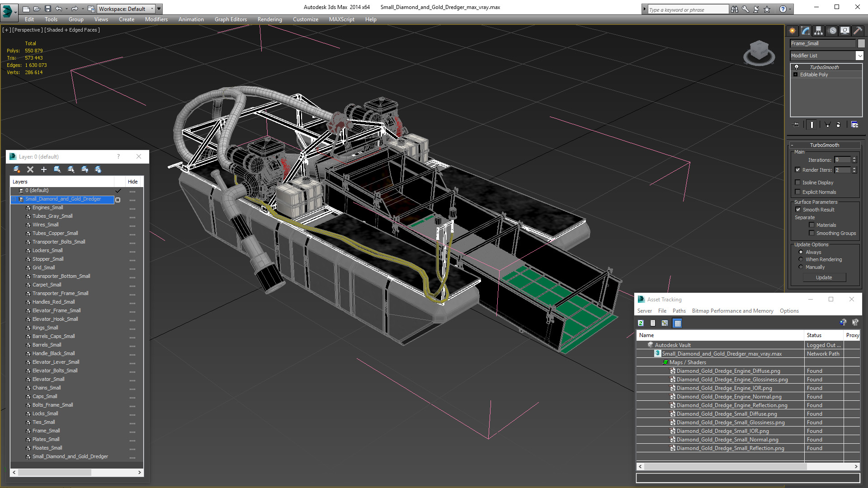Click Shaded + Edged Faces label
The image size is (868, 488).
72,30
